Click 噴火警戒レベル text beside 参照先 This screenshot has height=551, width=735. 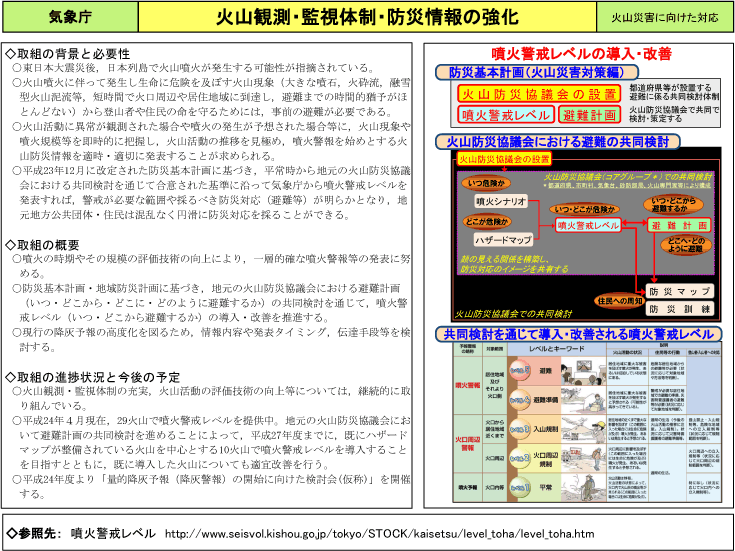tap(113, 533)
